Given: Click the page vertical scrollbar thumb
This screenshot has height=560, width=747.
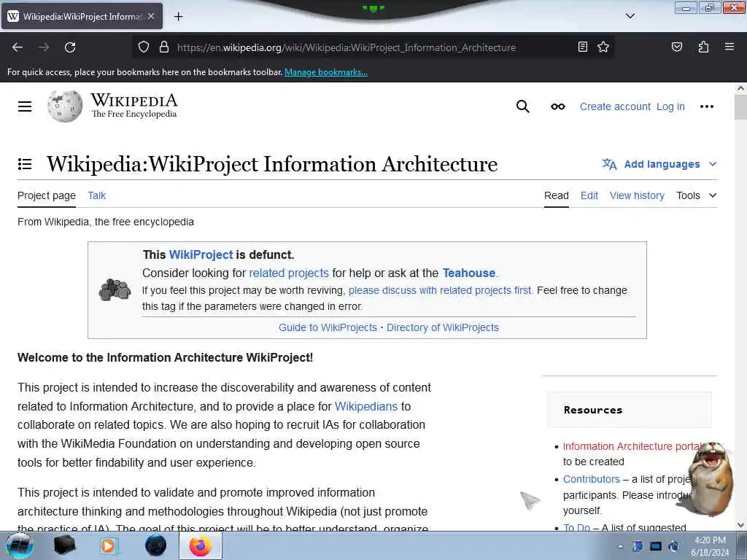Looking at the screenshot, I should point(740,108).
